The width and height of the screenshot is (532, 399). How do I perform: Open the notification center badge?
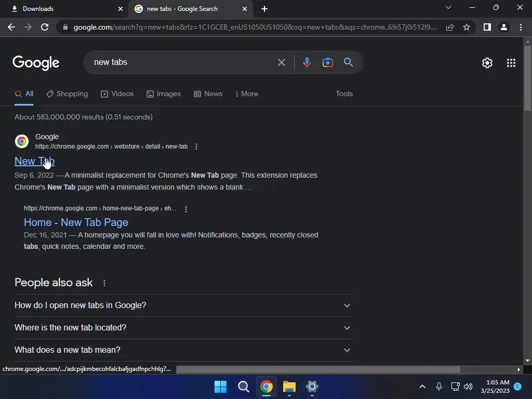(517, 386)
